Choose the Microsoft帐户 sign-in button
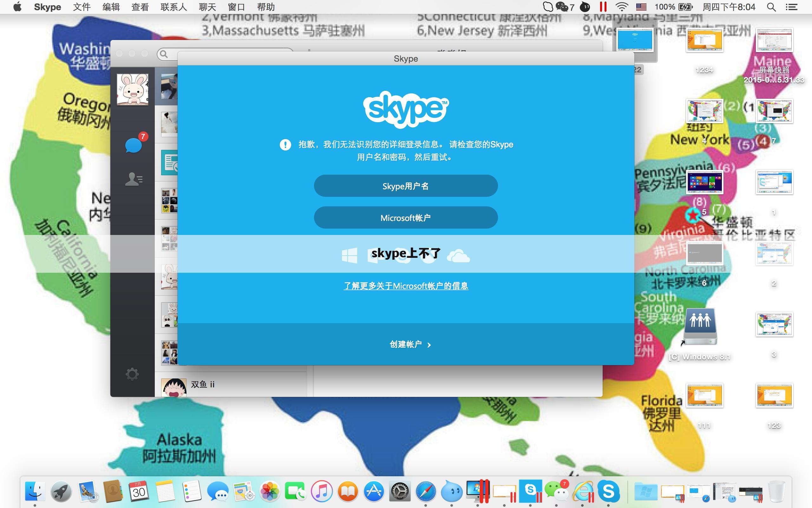Viewport: 812px width, 508px height. click(x=406, y=218)
